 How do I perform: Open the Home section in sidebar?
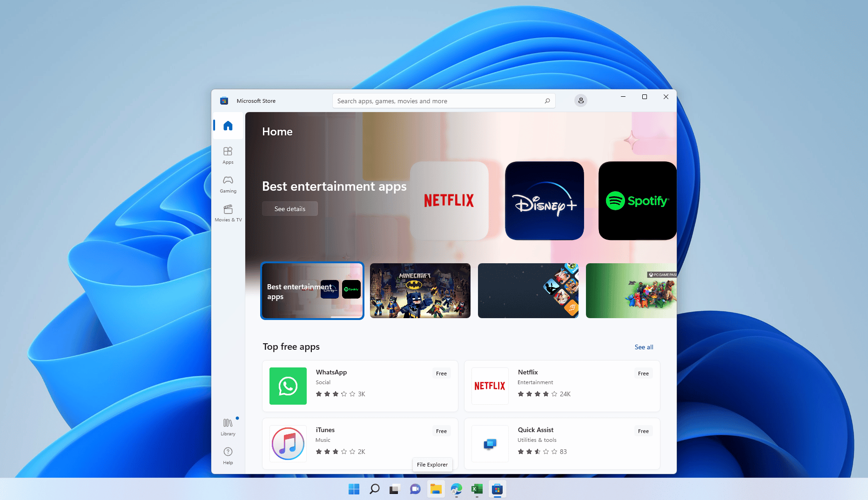coord(228,126)
